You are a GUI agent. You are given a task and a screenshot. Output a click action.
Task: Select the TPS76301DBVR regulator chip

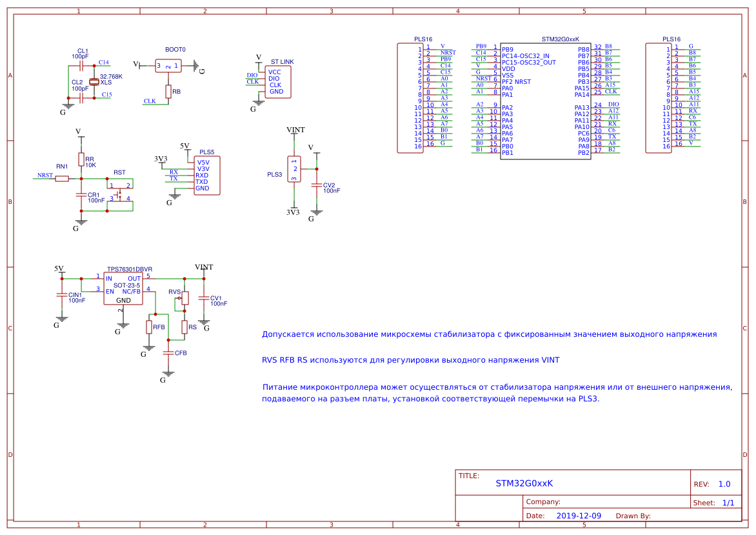(123, 289)
